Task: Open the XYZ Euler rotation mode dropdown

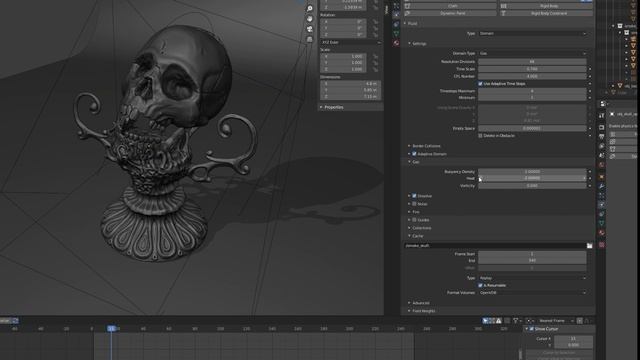Action: (351, 42)
